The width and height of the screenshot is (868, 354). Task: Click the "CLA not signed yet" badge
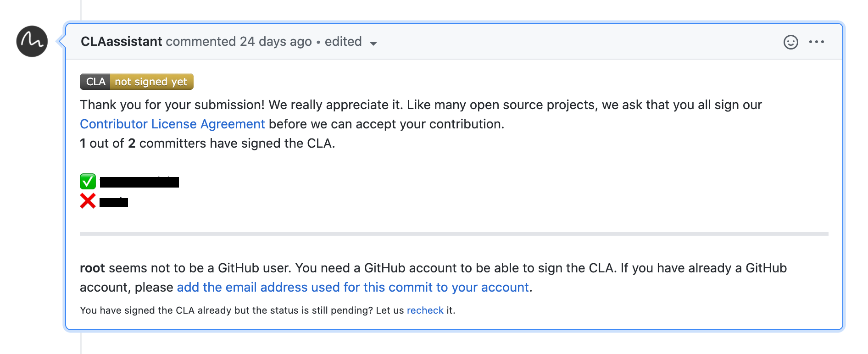tap(136, 82)
